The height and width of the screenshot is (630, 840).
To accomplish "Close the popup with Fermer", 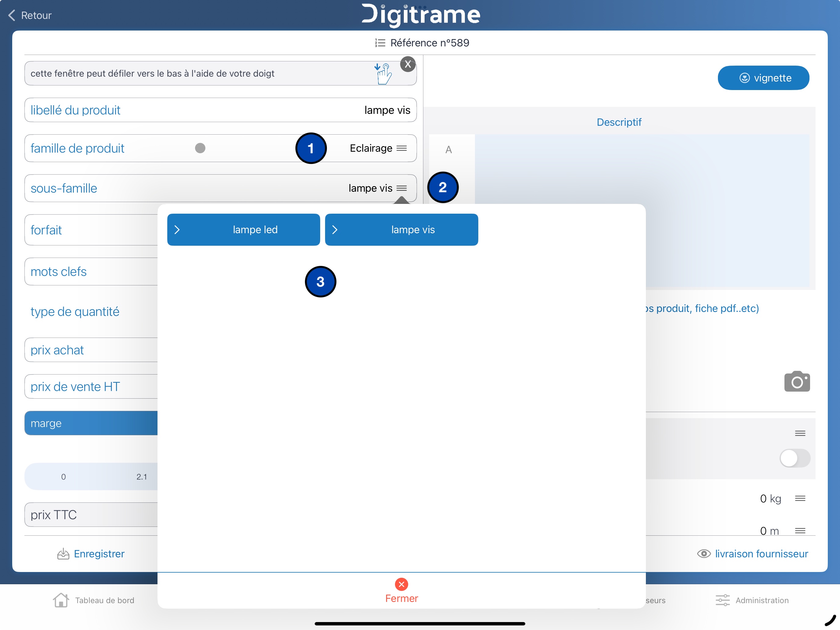I will point(401,591).
